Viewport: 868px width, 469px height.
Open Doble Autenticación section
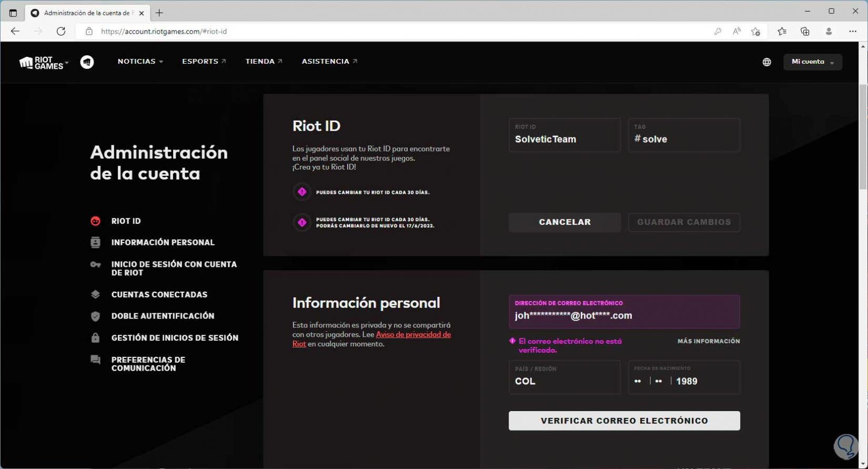163,316
